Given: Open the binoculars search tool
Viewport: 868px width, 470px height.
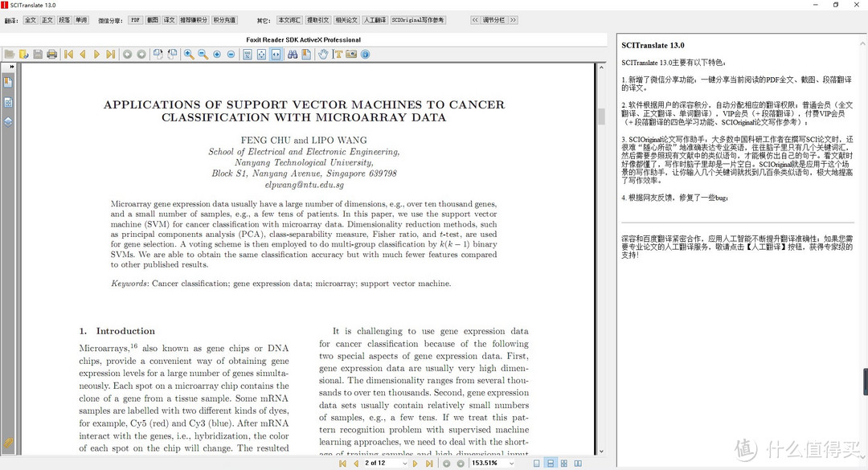Looking at the screenshot, I should (293, 55).
